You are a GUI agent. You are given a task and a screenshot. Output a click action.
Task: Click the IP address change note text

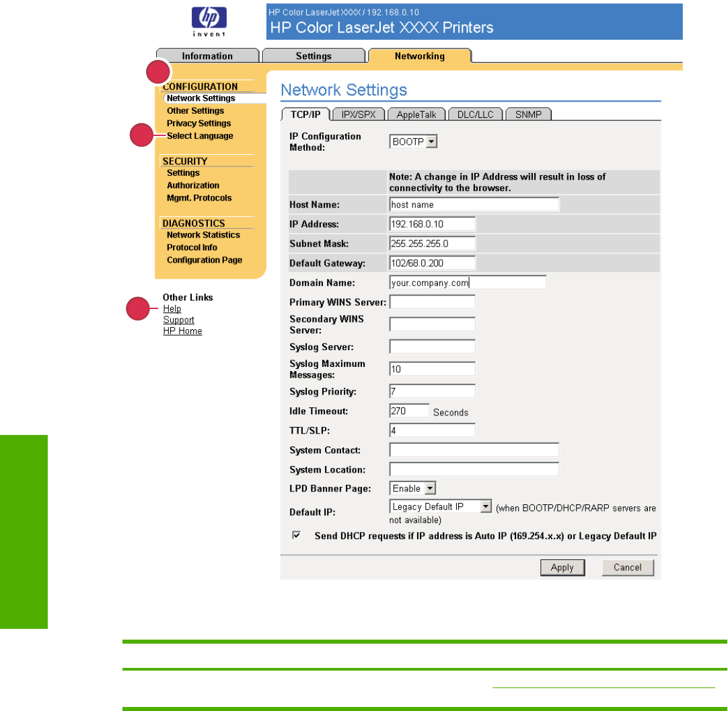click(x=497, y=182)
